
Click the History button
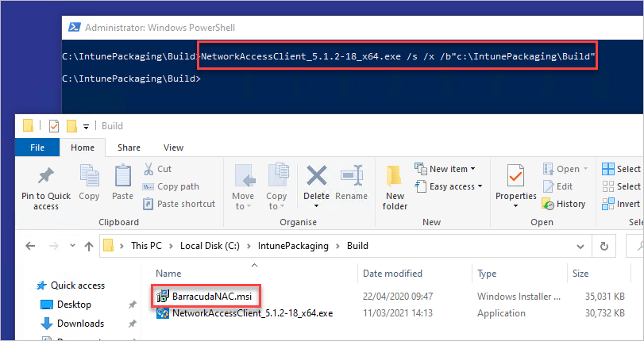click(x=564, y=204)
